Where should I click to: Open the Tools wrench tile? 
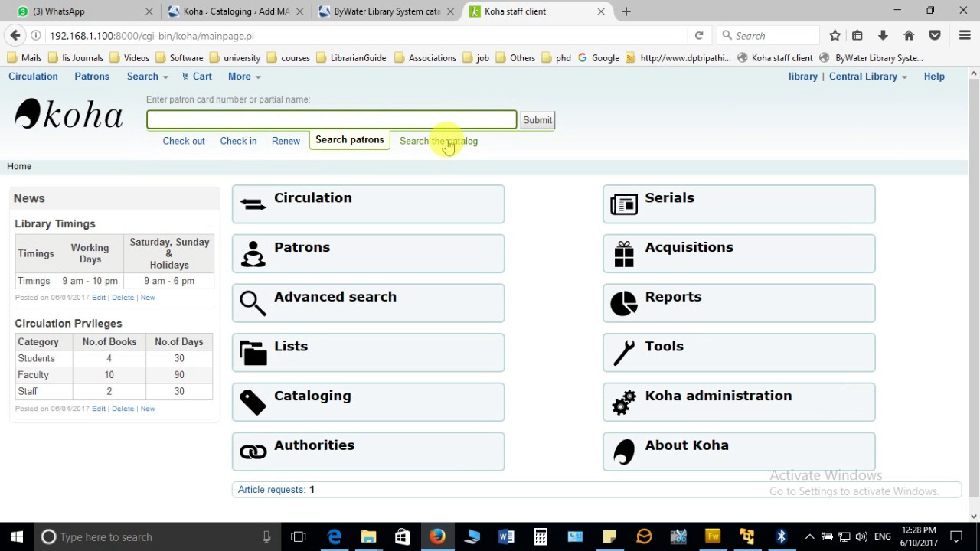739,353
